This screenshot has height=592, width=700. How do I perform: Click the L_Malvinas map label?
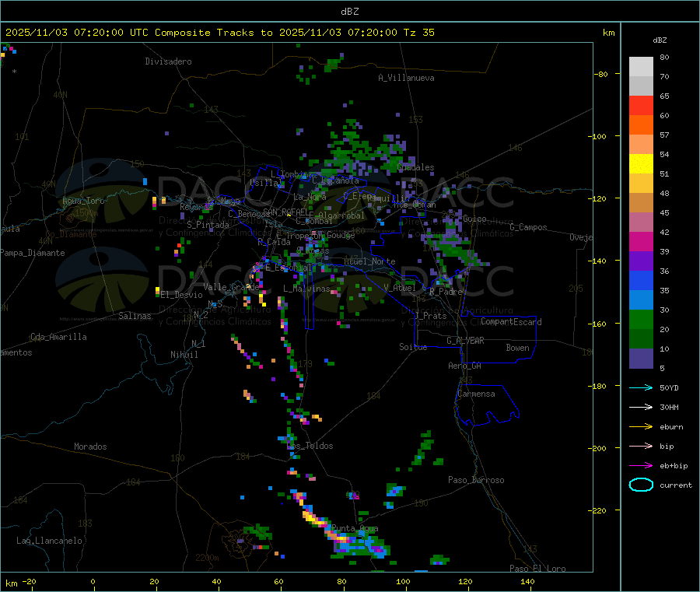[306, 289]
